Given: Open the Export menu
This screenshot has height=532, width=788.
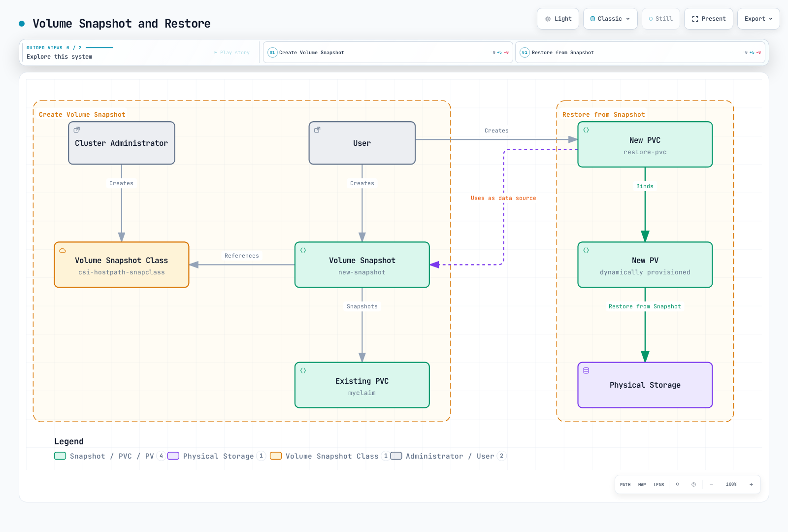Looking at the screenshot, I should pos(758,19).
